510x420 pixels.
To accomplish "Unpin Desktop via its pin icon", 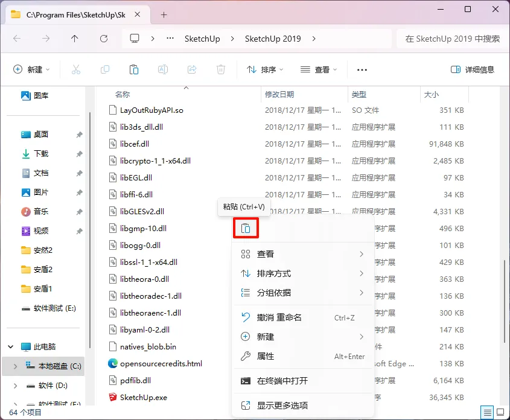I will tap(79, 135).
